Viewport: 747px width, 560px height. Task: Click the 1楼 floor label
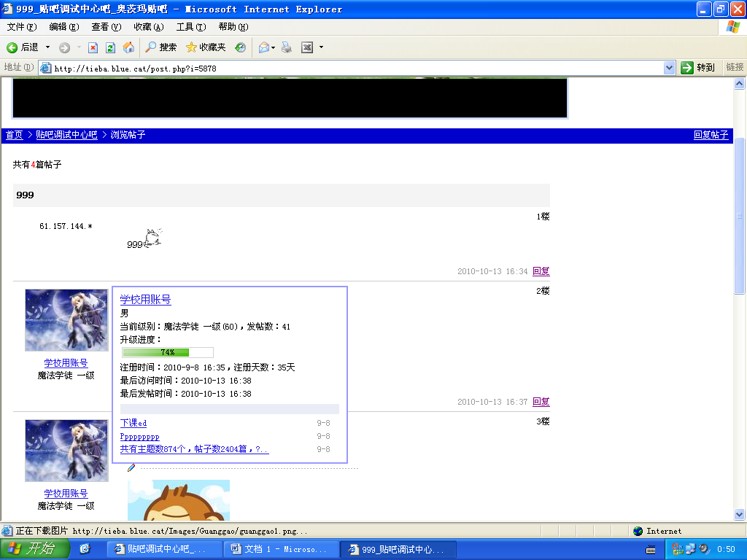pos(543,217)
